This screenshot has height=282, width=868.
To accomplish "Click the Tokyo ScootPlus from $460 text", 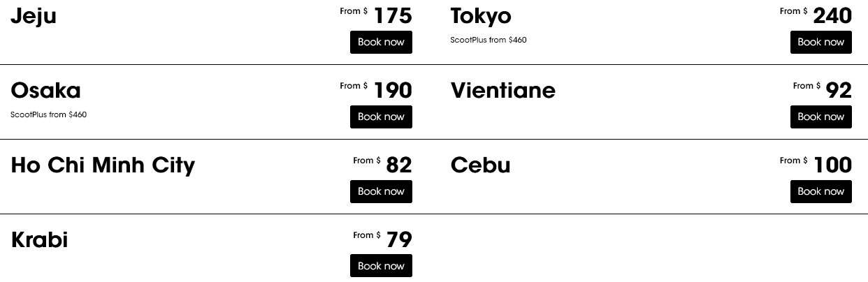I will click(x=489, y=40).
